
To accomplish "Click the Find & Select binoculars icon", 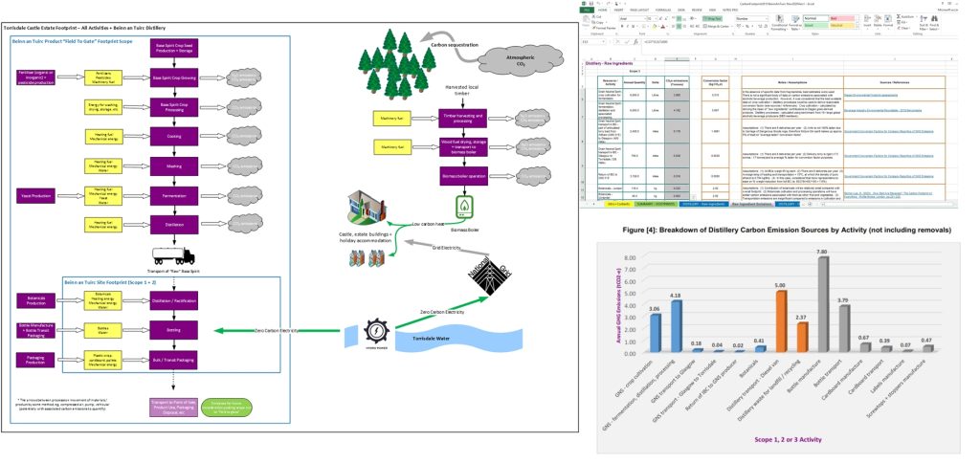I will pos(934,19).
